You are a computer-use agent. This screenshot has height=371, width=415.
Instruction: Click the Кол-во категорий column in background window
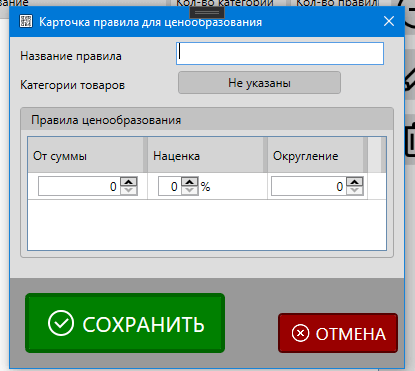tap(225, 3)
